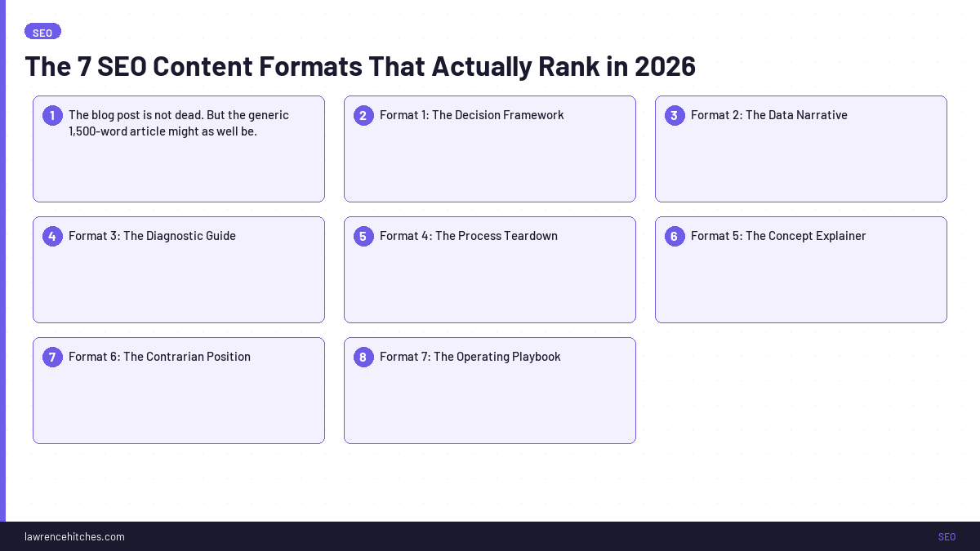The image size is (980, 551).
Task: Click number 6 circle badge
Action: tap(675, 236)
